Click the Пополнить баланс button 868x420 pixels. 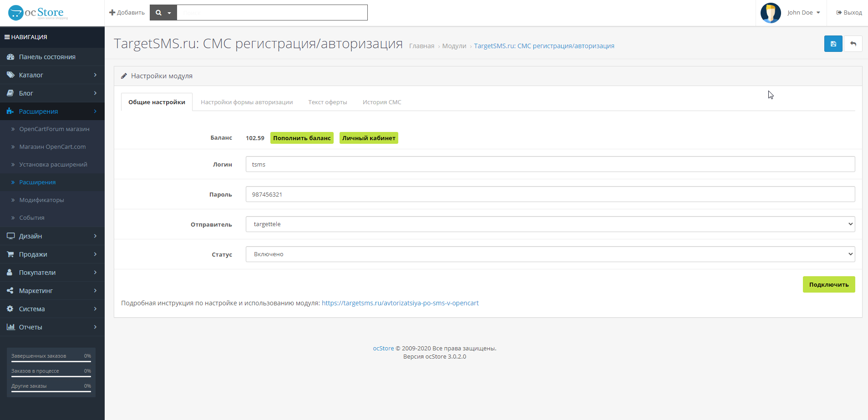tap(302, 138)
